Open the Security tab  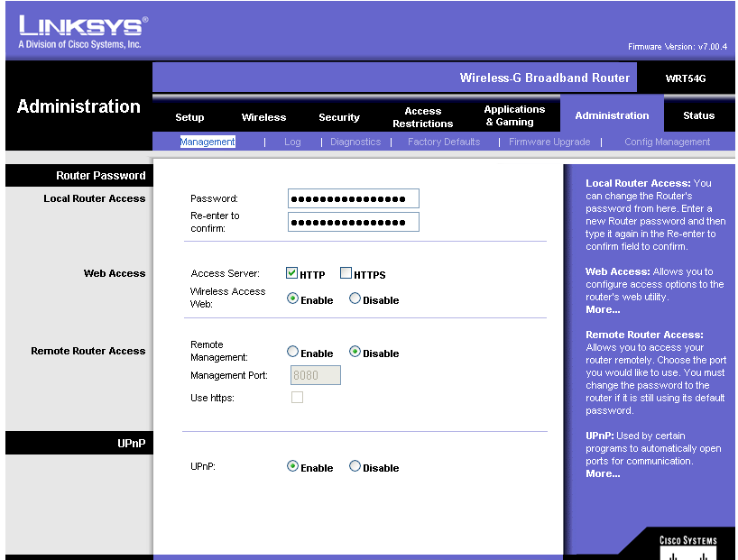click(x=339, y=117)
